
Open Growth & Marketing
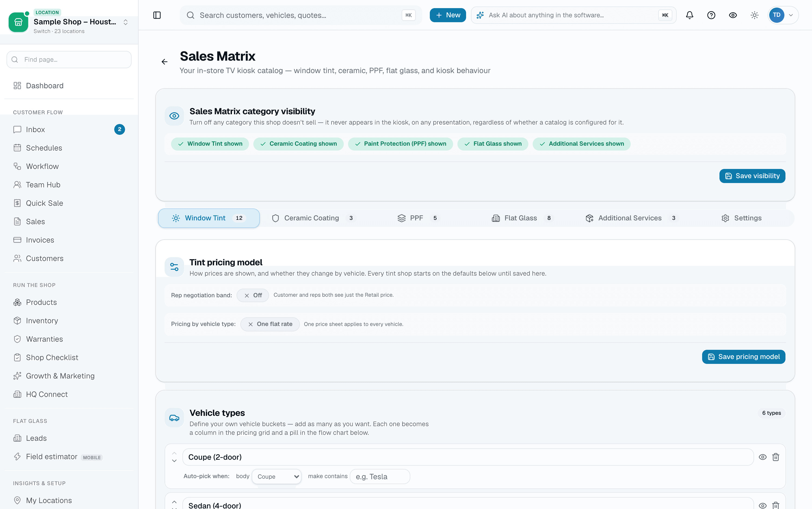(69, 376)
